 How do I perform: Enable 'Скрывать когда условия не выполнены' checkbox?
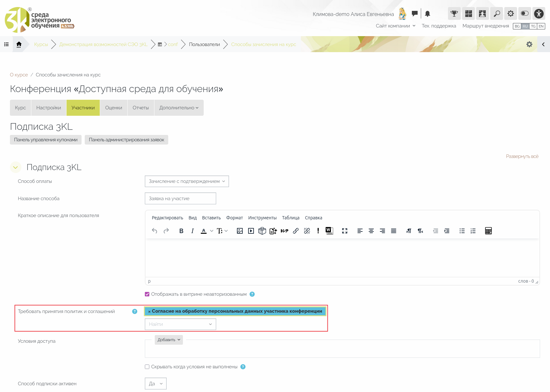147,367
